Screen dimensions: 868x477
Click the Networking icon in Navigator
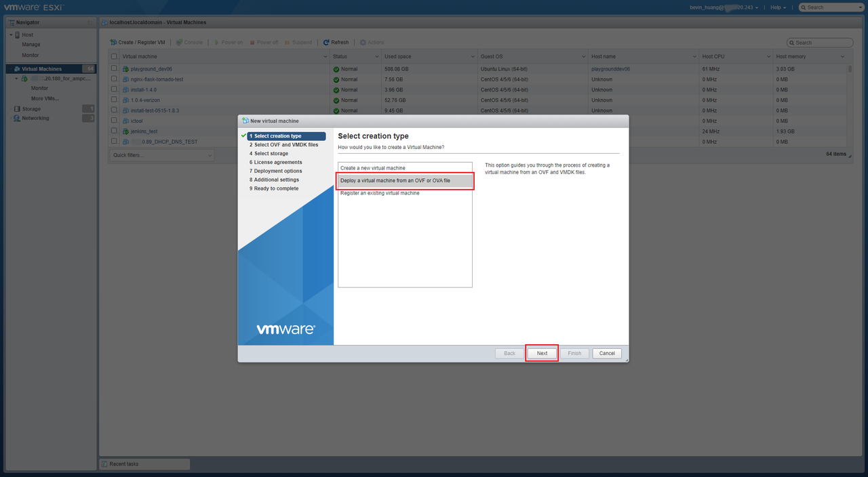[17, 119]
